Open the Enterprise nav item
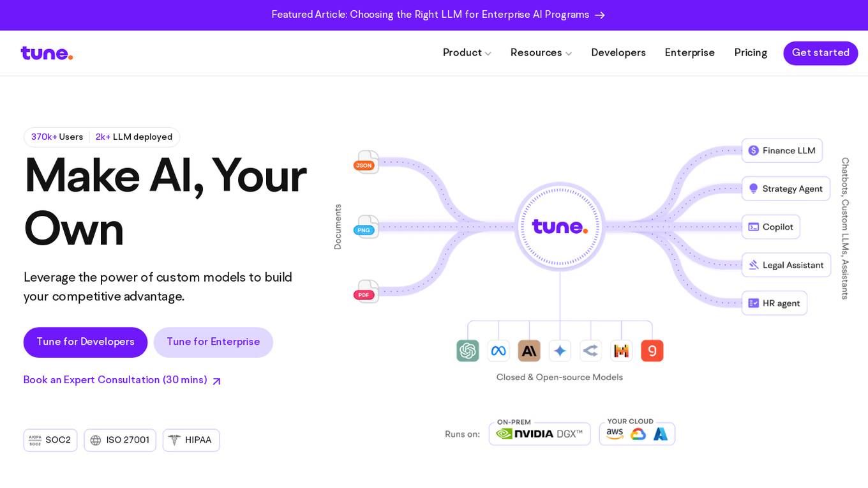Image resolution: width=868 pixels, height=488 pixels. (690, 53)
